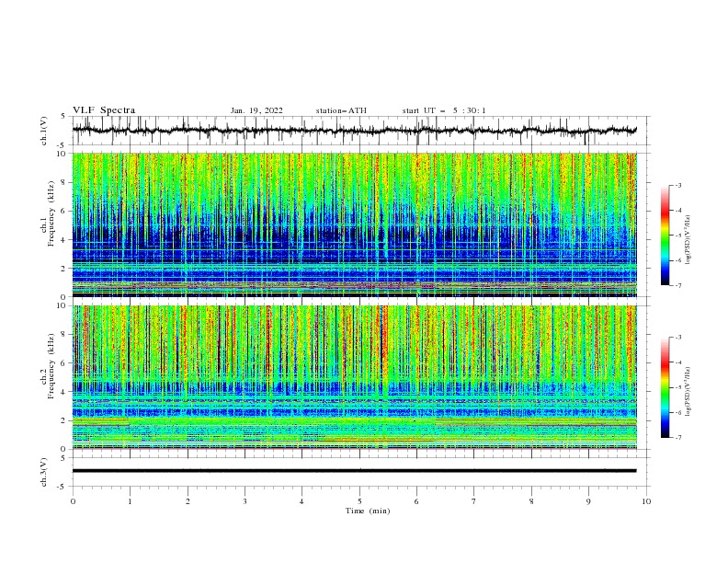The height and width of the screenshot is (563, 728).
Task: Click time axis tick label '1'
Action: [x=130, y=501]
